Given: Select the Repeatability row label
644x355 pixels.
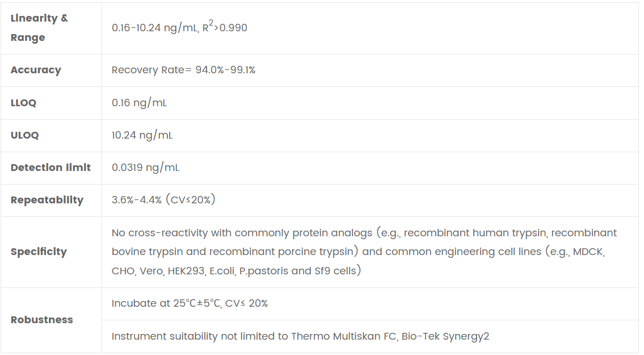Looking at the screenshot, I should point(47,200).
